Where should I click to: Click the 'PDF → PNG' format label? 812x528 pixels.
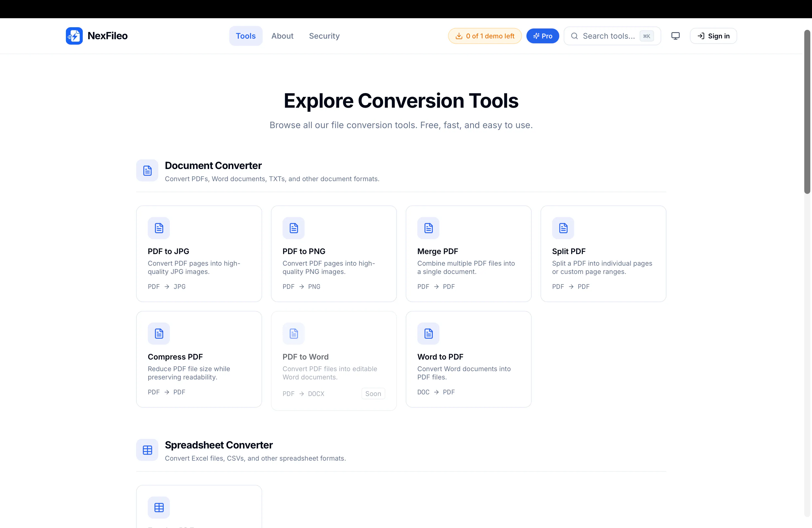click(301, 287)
